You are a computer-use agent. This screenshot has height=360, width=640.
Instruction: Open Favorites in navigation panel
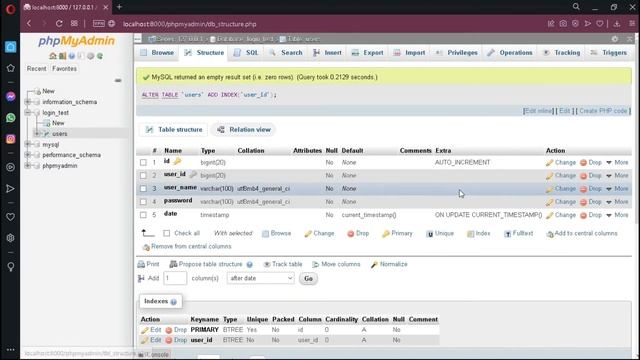click(x=64, y=69)
